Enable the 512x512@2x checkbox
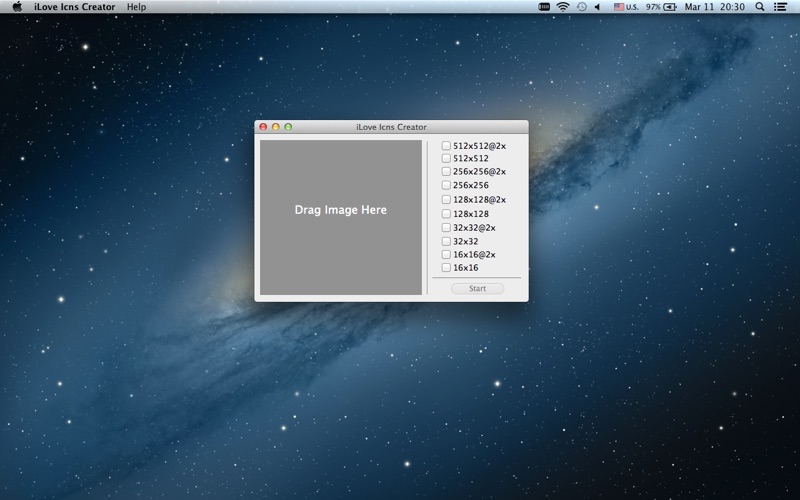 point(446,145)
